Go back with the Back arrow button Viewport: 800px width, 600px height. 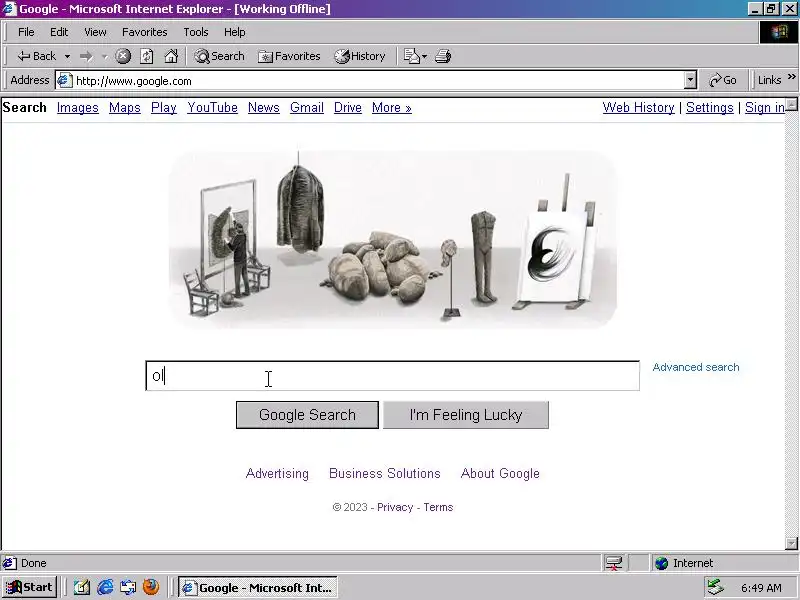[x=37, y=56]
